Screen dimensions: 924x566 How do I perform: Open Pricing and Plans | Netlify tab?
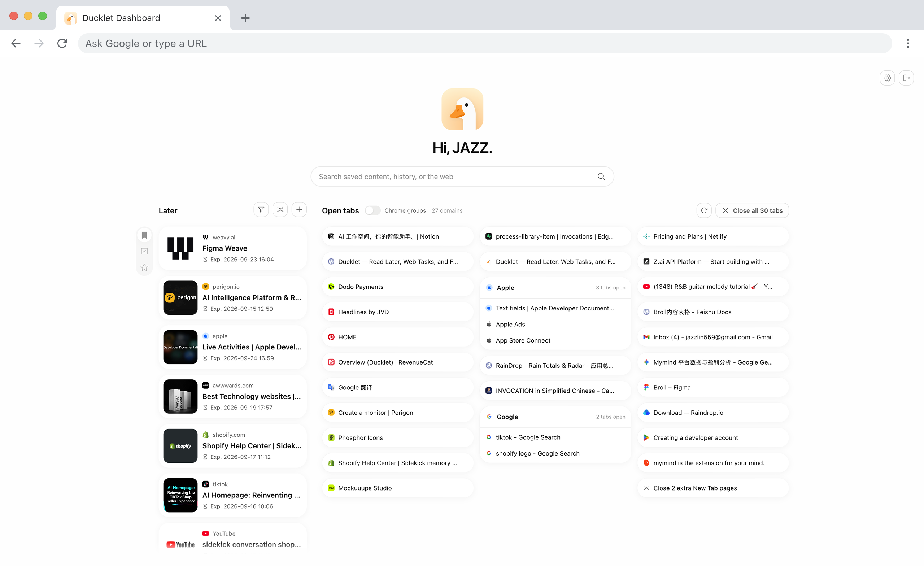[713, 236]
